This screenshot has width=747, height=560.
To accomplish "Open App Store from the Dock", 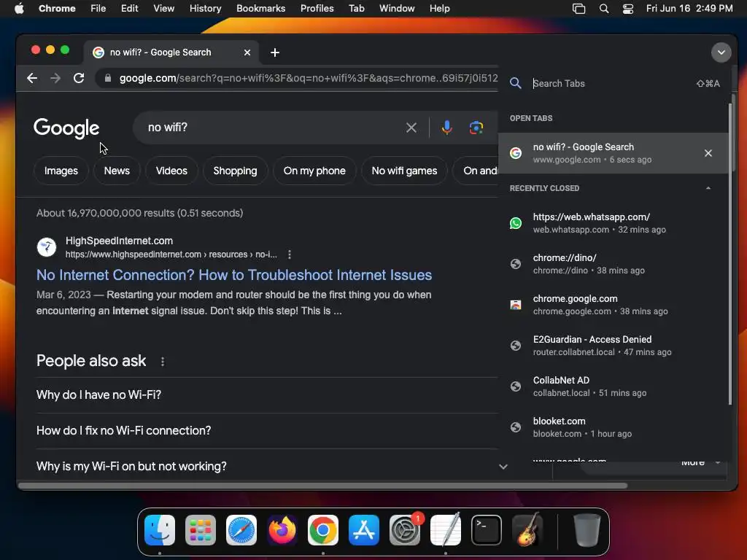I will click(x=364, y=530).
